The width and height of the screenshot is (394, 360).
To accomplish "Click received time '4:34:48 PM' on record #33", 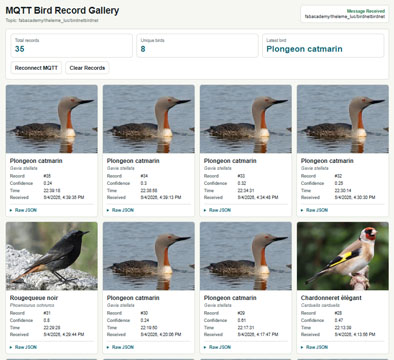I will coord(265,197).
